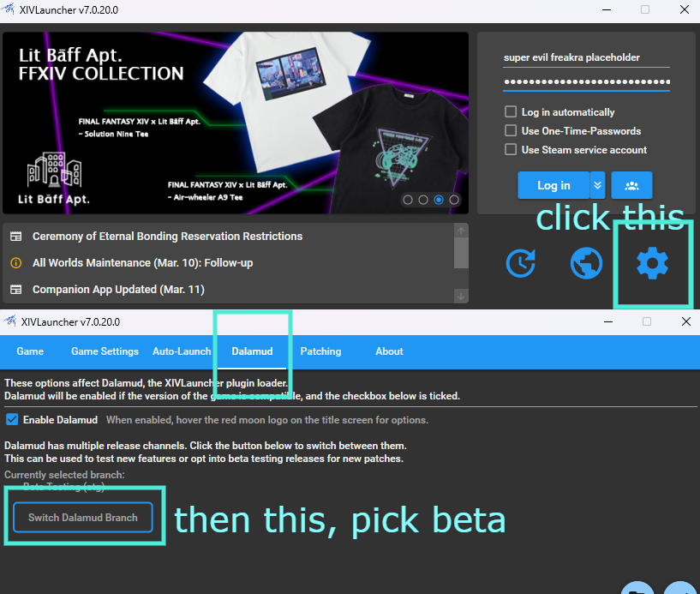Click XIVLauncher logo in settings window title bar
Screen dimensions: 700x594
[x=9, y=321]
